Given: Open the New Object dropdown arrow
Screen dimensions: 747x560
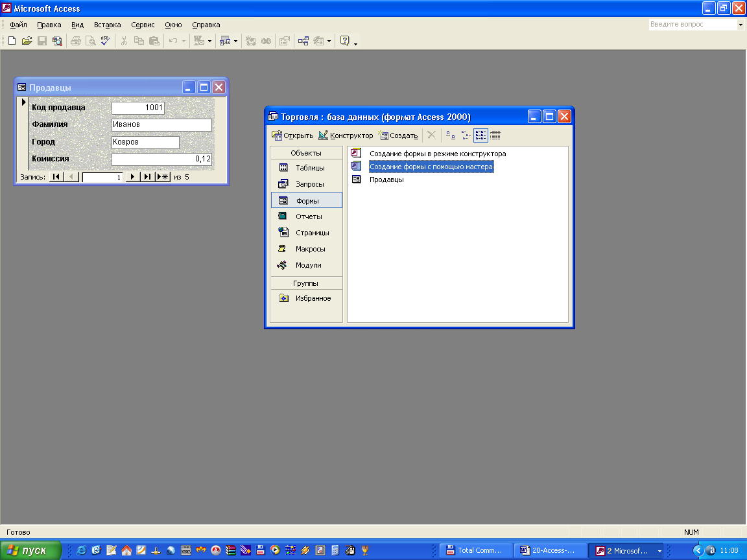Looking at the screenshot, I should point(329,41).
